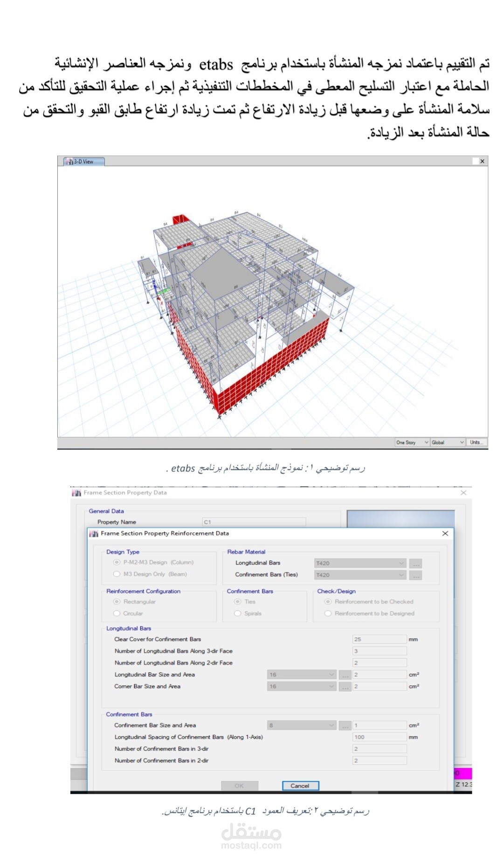This screenshot has height=868, width=503.
Task: Close the Frame Section Property Reinforcement Data dialog
Action: pos(445,533)
